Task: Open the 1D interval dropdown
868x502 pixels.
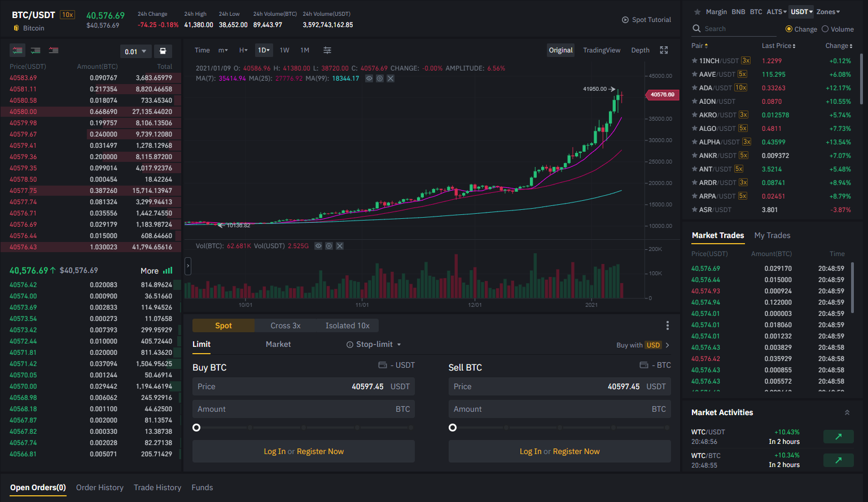Action: [x=264, y=50]
